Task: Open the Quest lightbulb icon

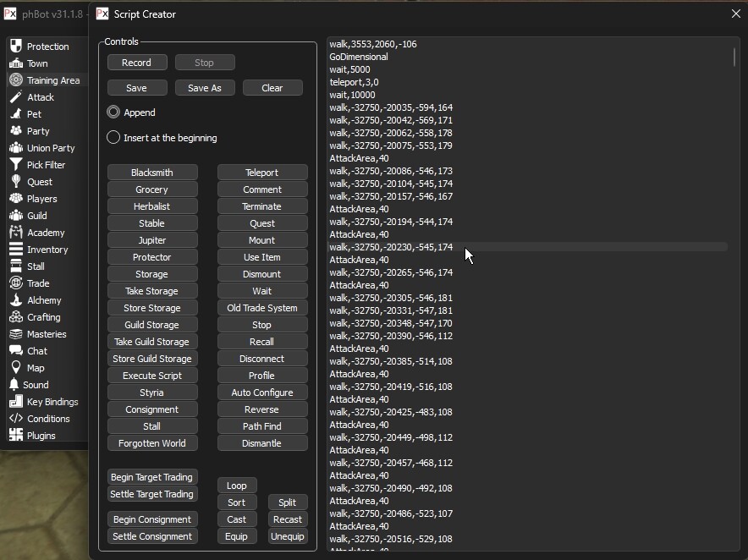Action: [x=15, y=182]
